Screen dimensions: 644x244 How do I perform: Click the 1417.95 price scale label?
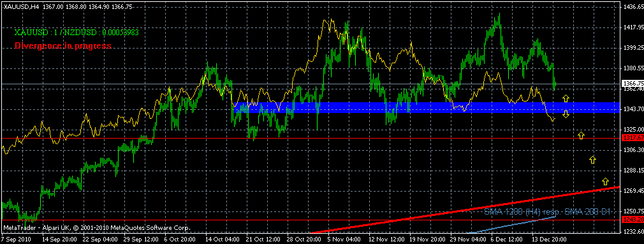633,27
